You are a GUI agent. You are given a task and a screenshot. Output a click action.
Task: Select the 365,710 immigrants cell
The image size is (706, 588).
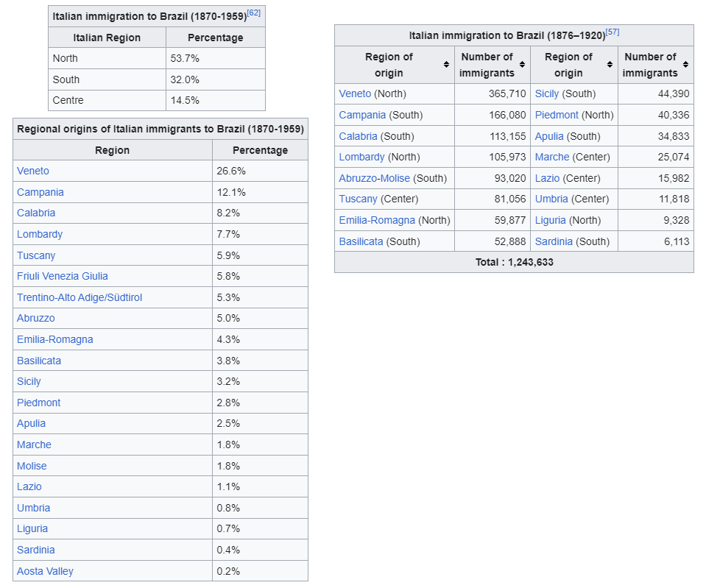[493, 93]
